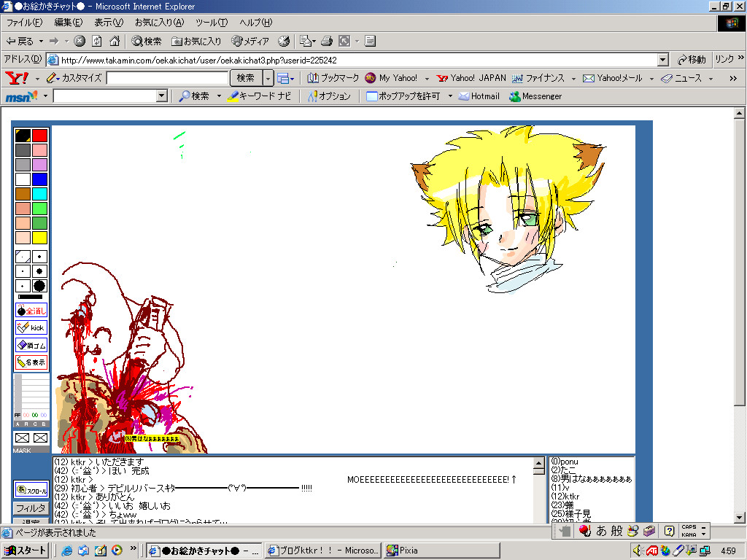Open the Hotmail toolbar link
This screenshot has width=747, height=560.
click(x=479, y=96)
